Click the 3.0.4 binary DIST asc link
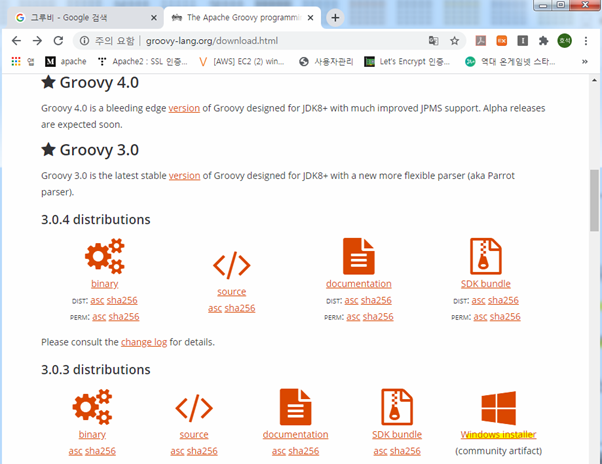Screen dimensions: 602x464 pyautogui.click(x=97, y=300)
